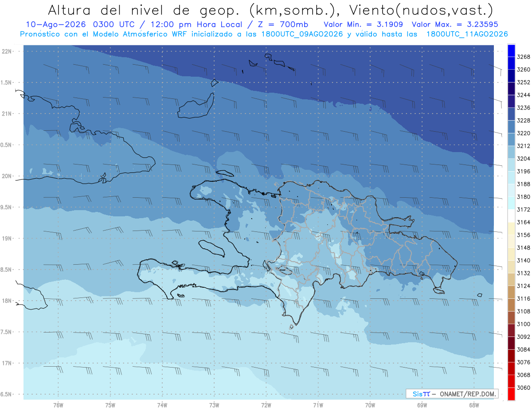The width and height of the screenshot is (532, 411).
Task: Click the 18N latitude axis label
Action: point(7,301)
